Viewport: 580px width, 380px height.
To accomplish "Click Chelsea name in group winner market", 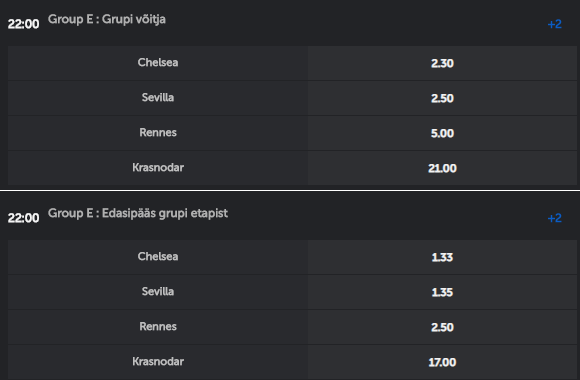I will (158, 63).
